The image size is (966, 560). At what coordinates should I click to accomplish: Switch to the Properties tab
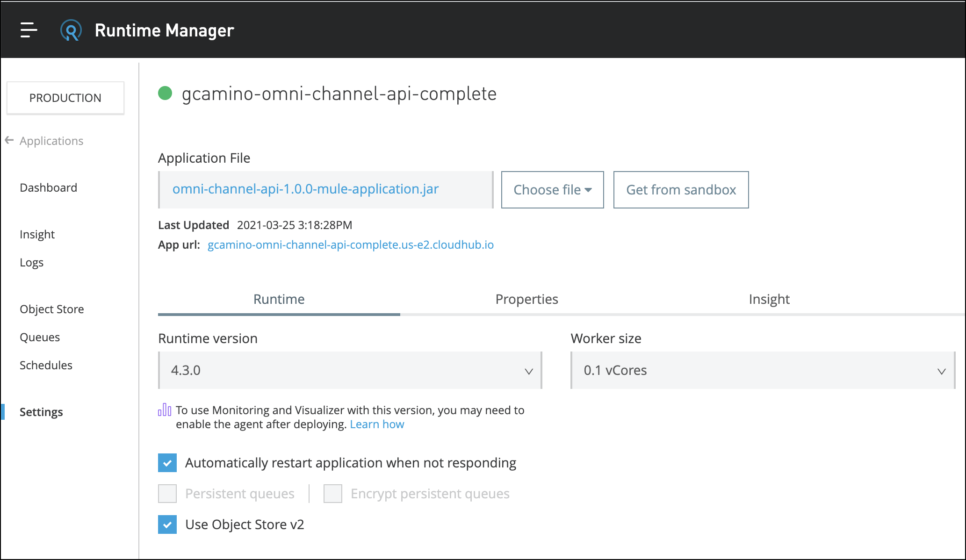[x=527, y=299]
